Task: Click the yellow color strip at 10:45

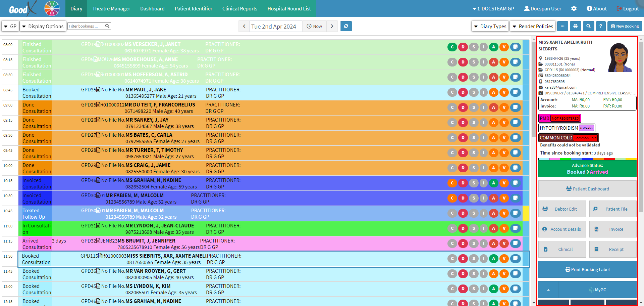Action: click(526, 213)
